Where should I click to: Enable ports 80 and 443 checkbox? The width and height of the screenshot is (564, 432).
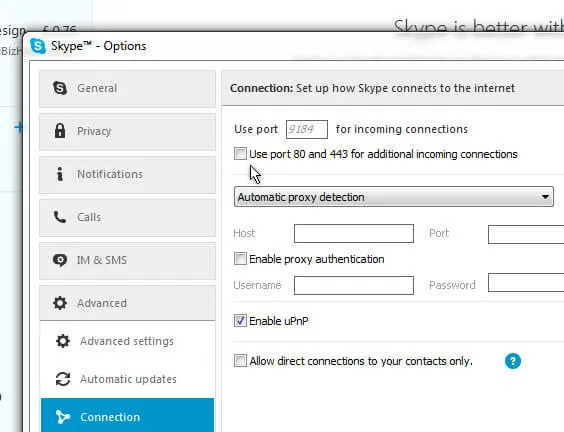coord(240,154)
